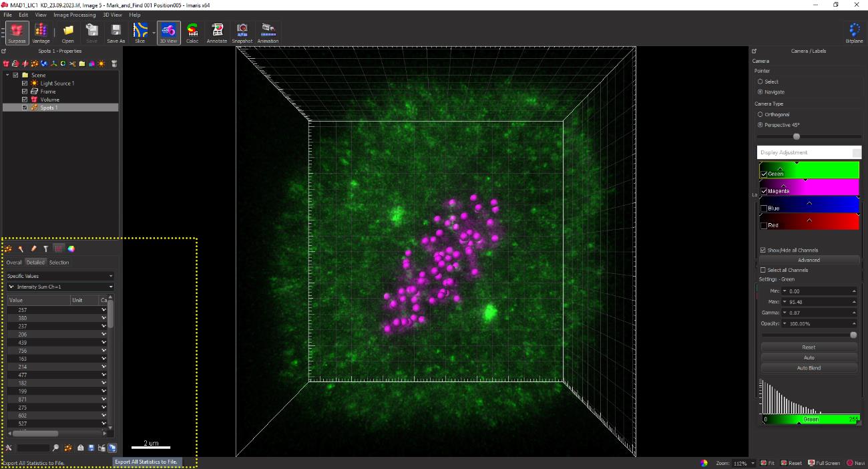Viewport: 868px width, 469px height.
Task: Open the Specific Values dropdown
Action: 59,276
